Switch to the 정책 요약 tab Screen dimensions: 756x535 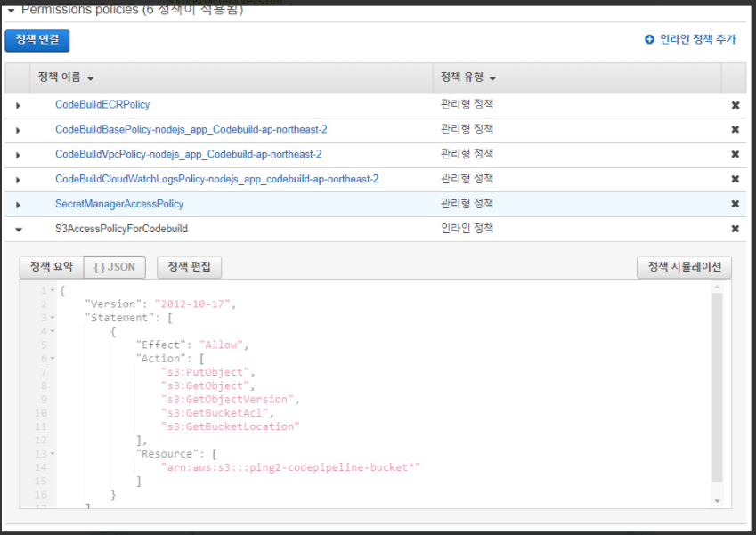click(x=52, y=267)
